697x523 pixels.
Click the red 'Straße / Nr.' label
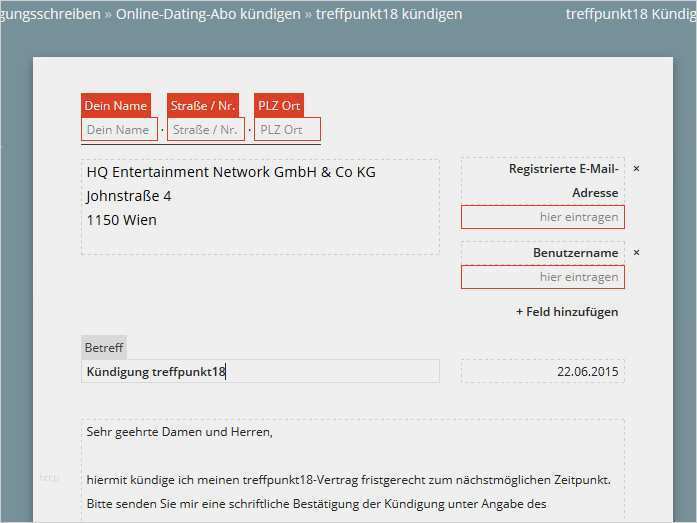tap(203, 106)
